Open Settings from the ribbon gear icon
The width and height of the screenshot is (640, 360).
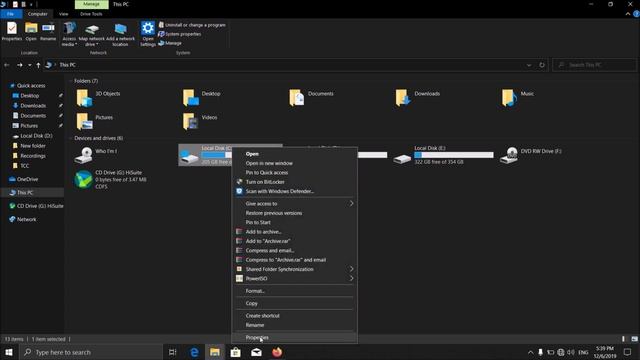click(x=148, y=34)
